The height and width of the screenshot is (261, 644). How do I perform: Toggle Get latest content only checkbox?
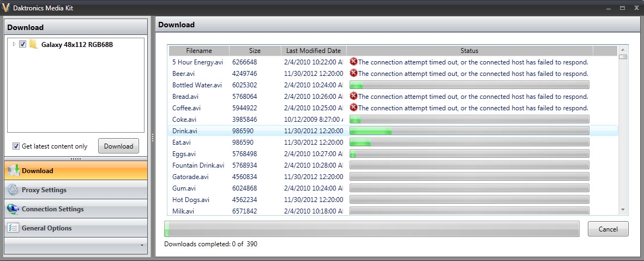point(16,146)
